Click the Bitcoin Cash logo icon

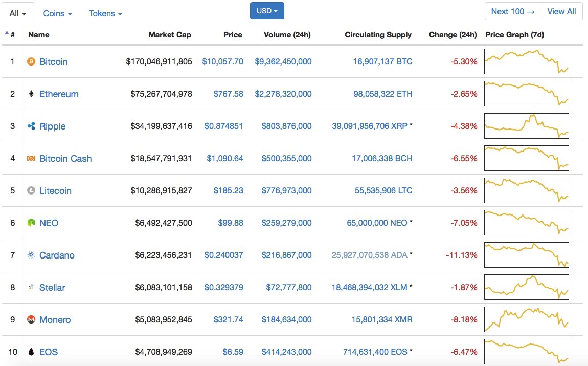coord(31,158)
